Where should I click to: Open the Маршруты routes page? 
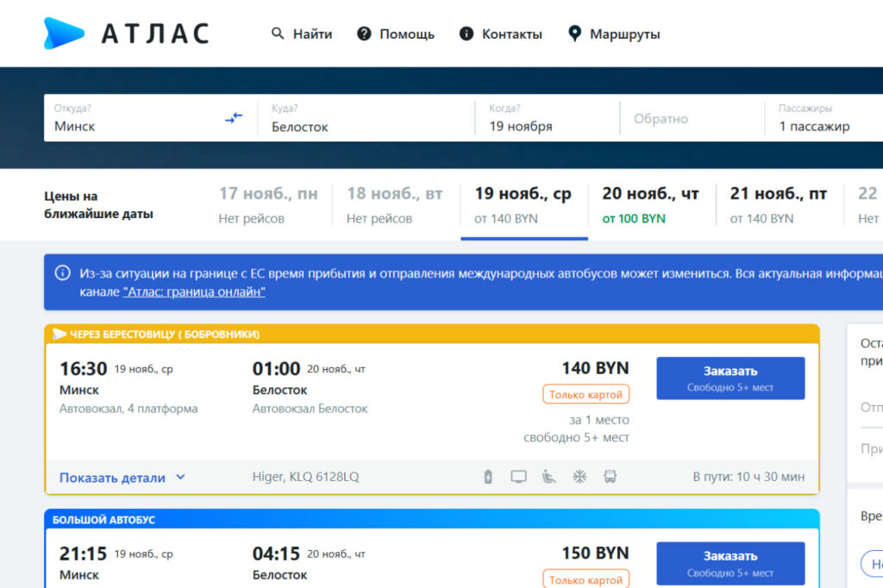coord(614,34)
